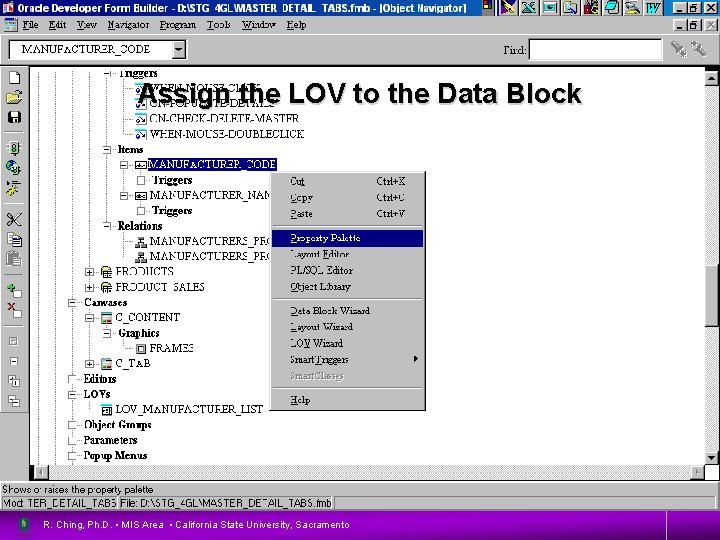
Task: Click the vertical scrollbar down arrow
Action: [x=712, y=457]
